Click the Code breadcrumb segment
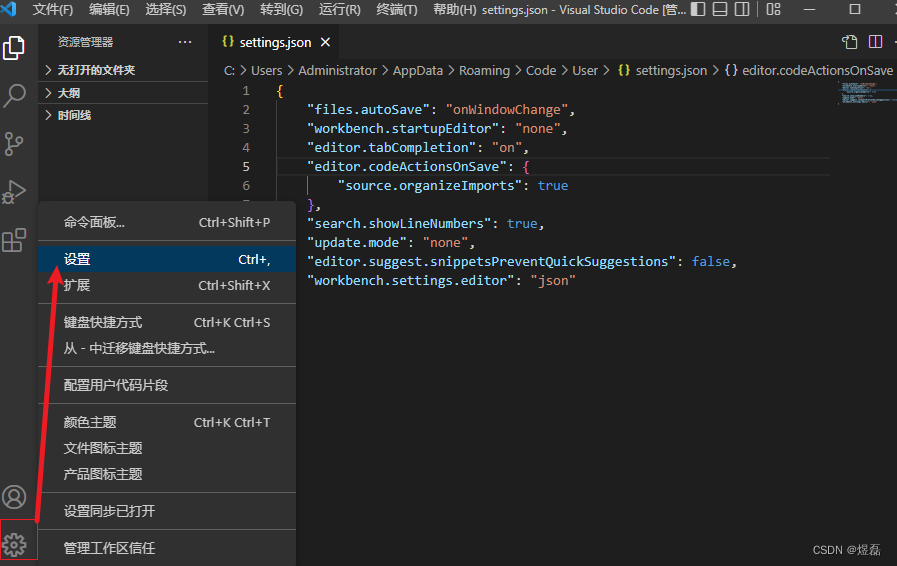Viewport: 897px width, 566px height. point(541,70)
